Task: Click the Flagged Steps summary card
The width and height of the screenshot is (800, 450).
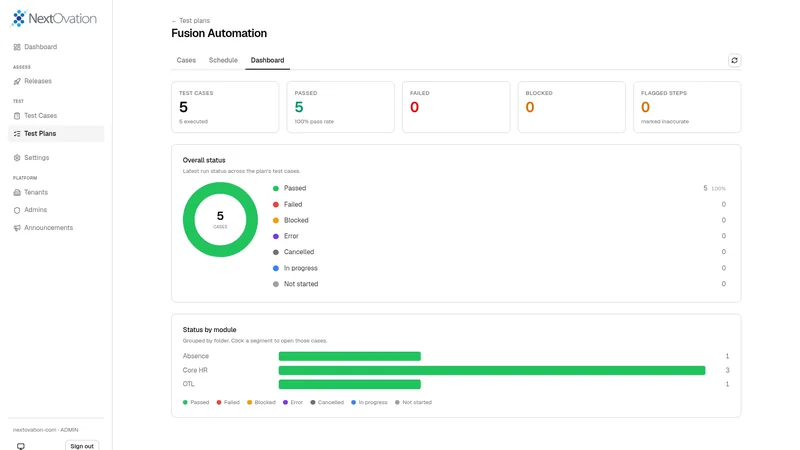Action: pyautogui.click(x=687, y=107)
